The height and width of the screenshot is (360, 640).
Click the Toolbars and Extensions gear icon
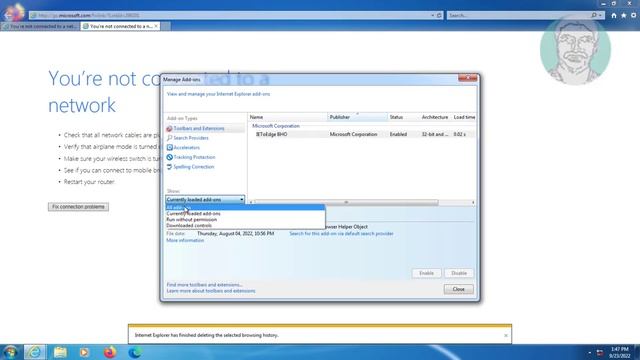coord(169,129)
